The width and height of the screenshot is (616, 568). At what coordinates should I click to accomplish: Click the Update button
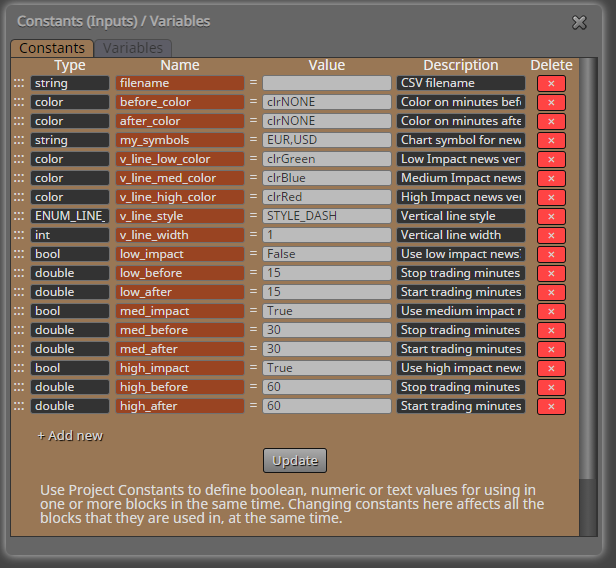pyautogui.click(x=295, y=460)
